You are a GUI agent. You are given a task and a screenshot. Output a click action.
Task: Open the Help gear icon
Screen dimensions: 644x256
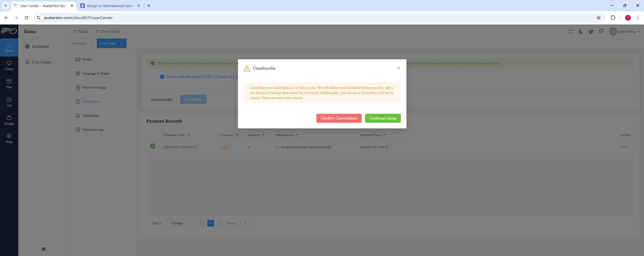(x=9, y=136)
